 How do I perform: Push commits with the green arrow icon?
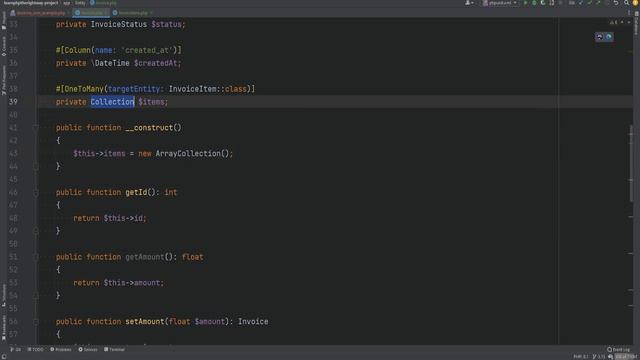pos(598,3)
